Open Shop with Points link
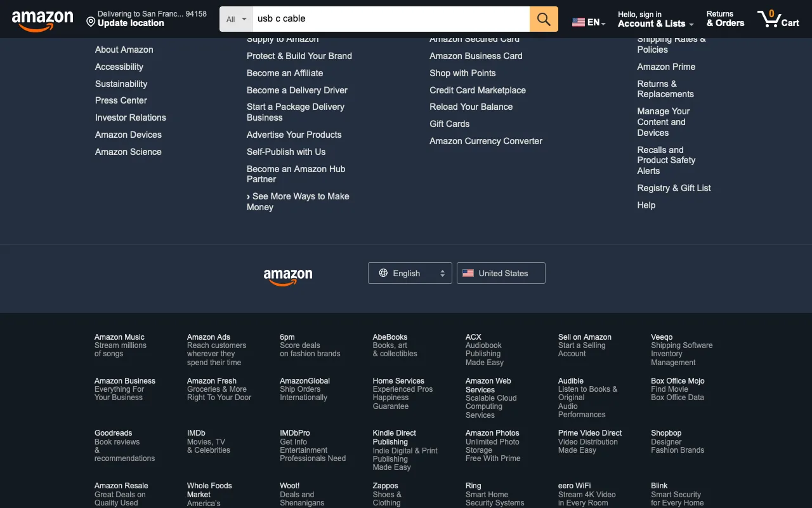 pyautogui.click(x=462, y=73)
